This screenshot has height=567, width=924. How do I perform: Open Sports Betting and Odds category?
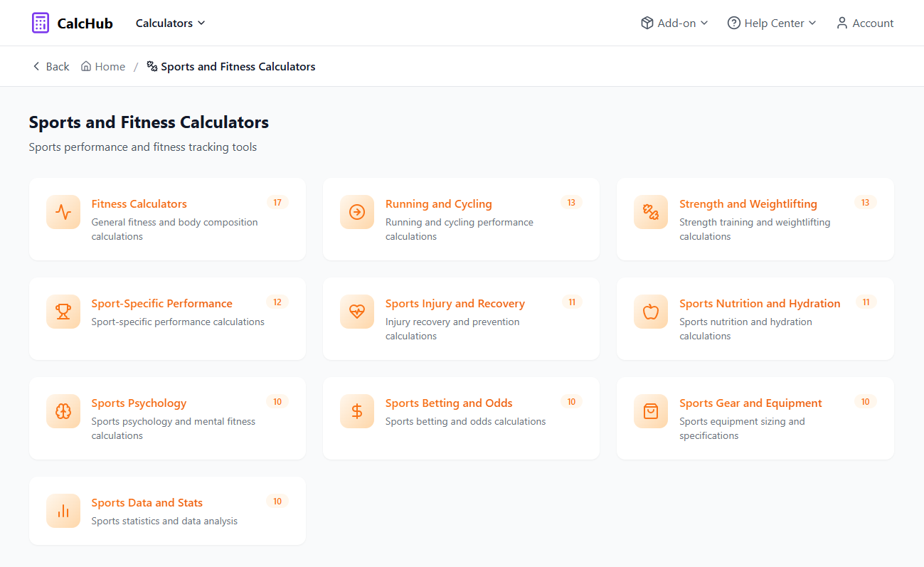(461, 418)
